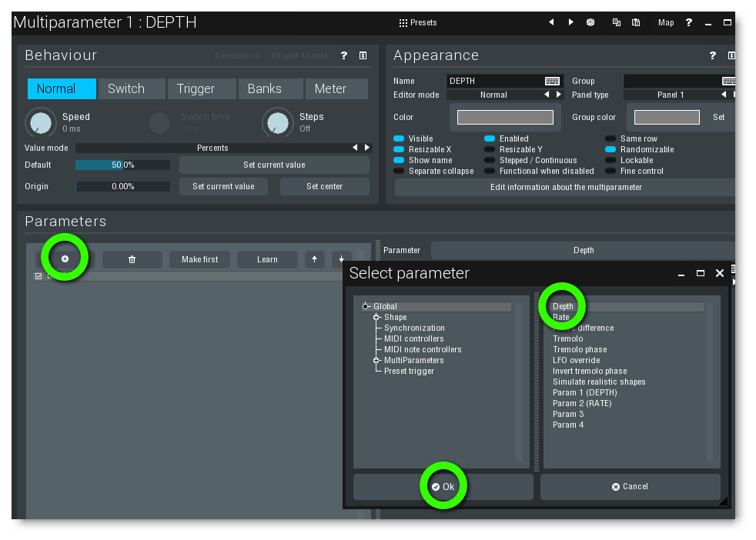The width and height of the screenshot is (756, 540).
Task: Open the Panel type Panel 1 selector
Action: click(x=671, y=95)
